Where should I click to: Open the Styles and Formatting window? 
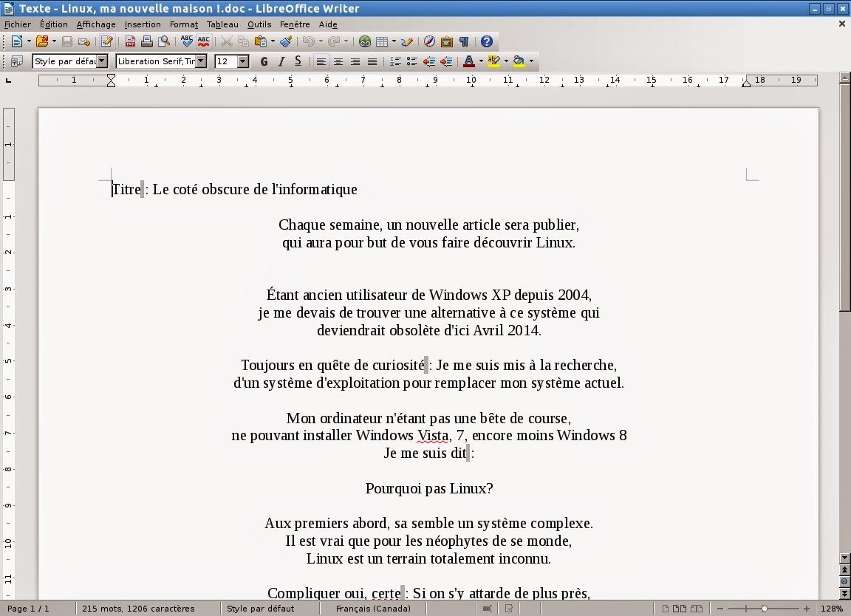(x=17, y=61)
